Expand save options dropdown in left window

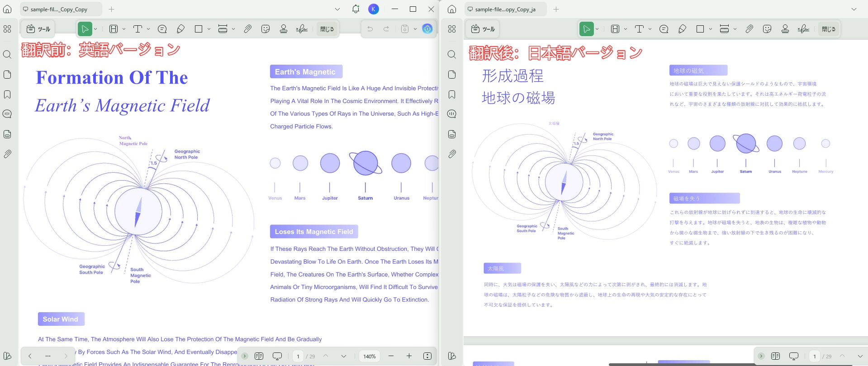tap(415, 29)
